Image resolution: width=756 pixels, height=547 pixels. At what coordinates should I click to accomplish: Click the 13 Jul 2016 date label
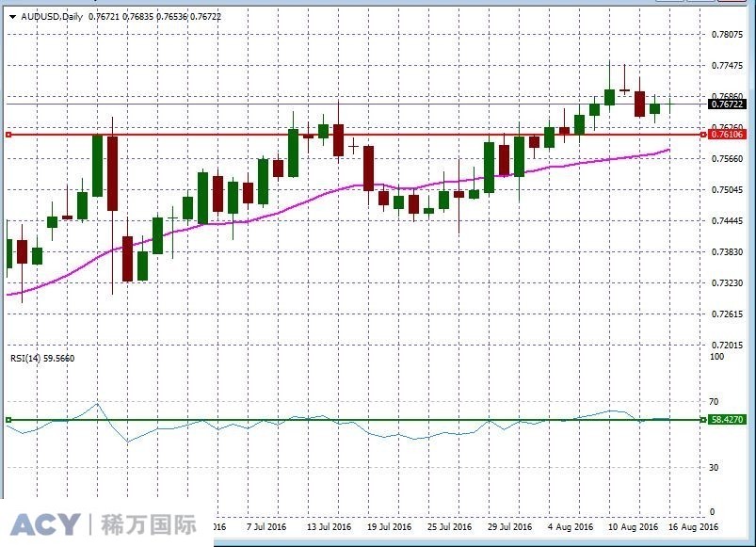point(329,527)
